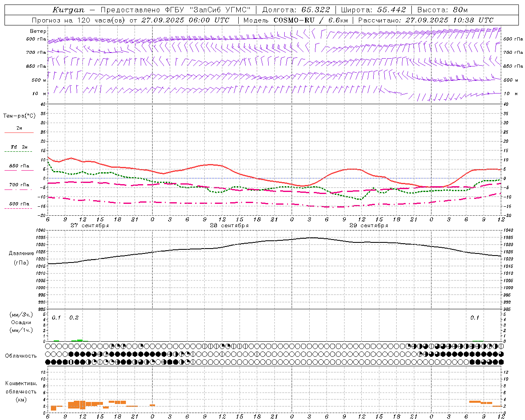Select the text "Предоставлено ФГБУ ЗапСиб УГМС"

pos(176,10)
